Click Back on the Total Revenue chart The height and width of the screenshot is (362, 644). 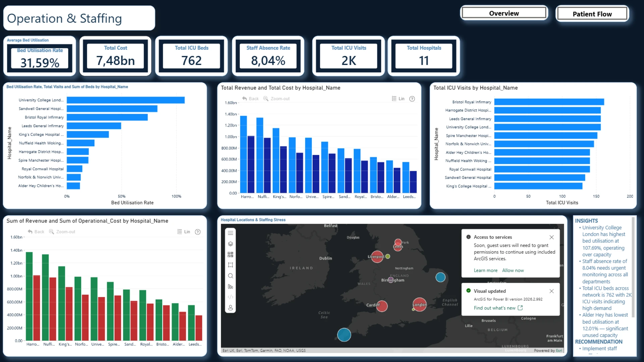tap(251, 99)
